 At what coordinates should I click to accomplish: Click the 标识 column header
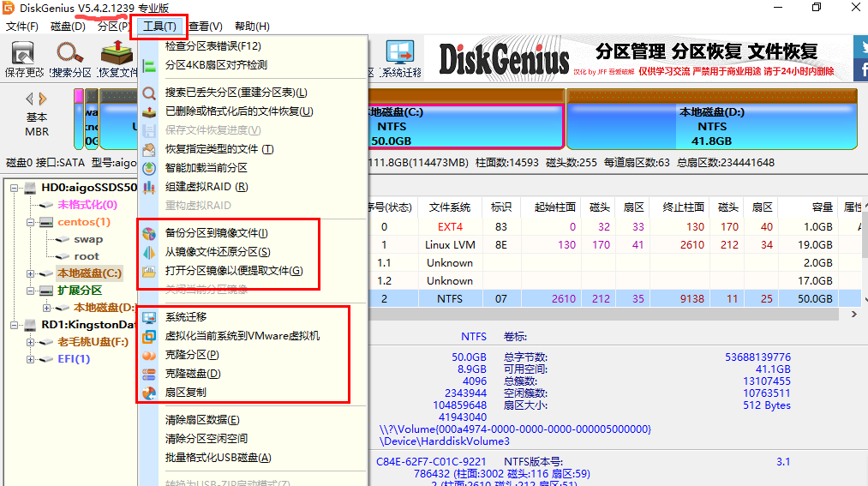[x=501, y=207]
